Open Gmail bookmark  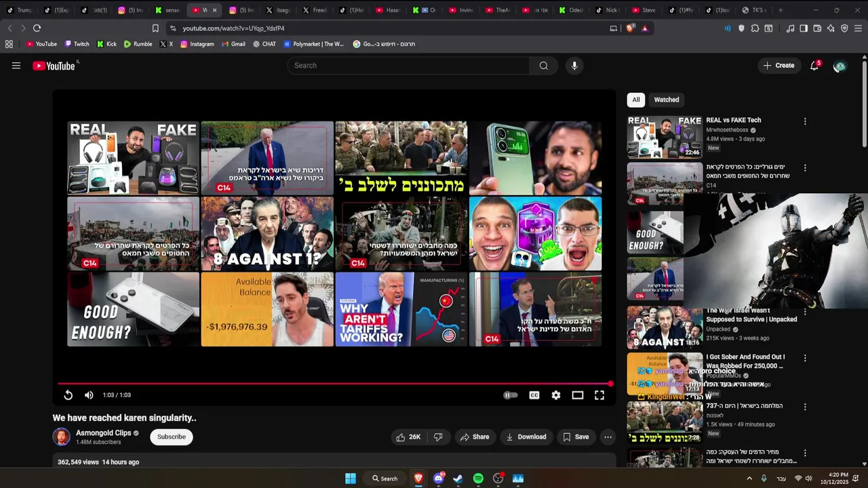click(x=233, y=44)
